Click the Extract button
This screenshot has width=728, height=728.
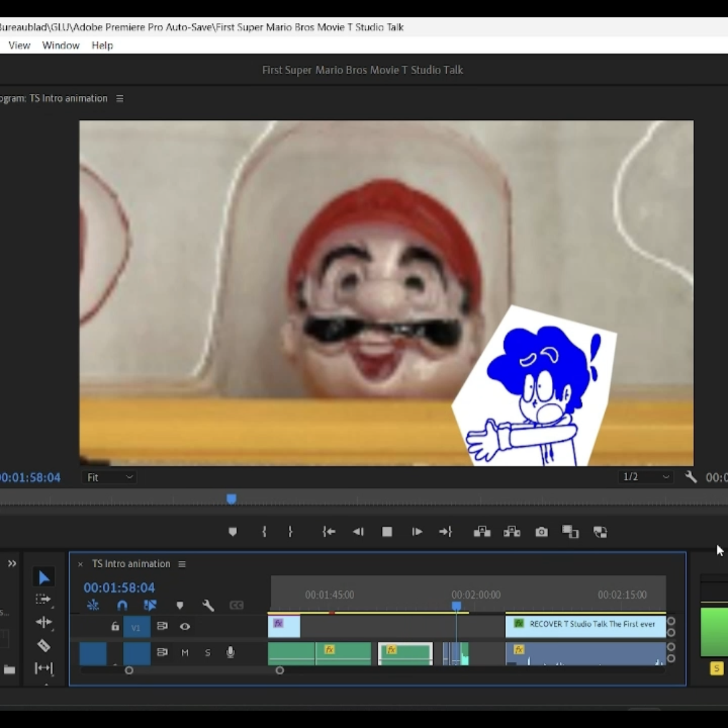pos(511,531)
